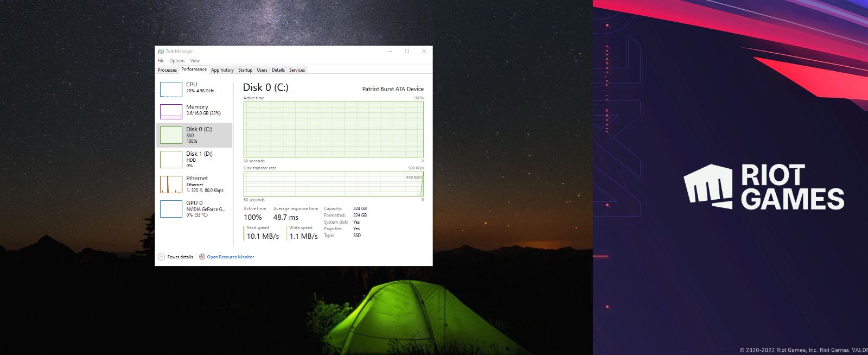Click the Active time graph area
The image size is (868, 355).
tap(334, 129)
